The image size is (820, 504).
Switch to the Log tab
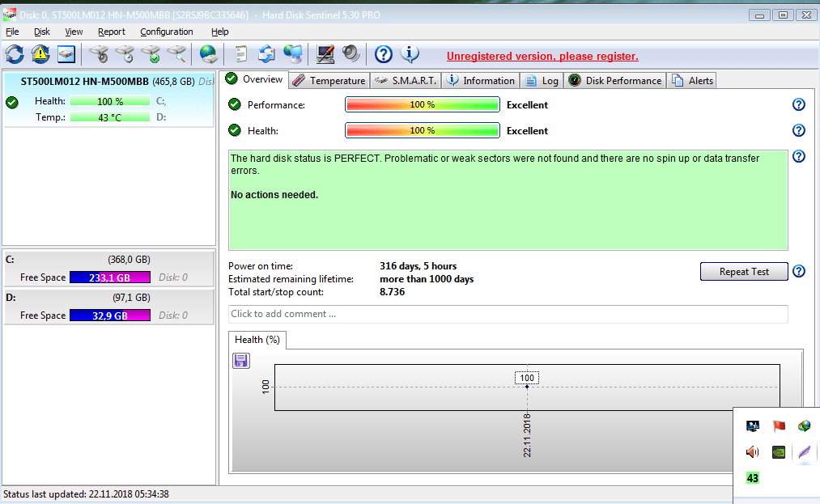[542, 81]
